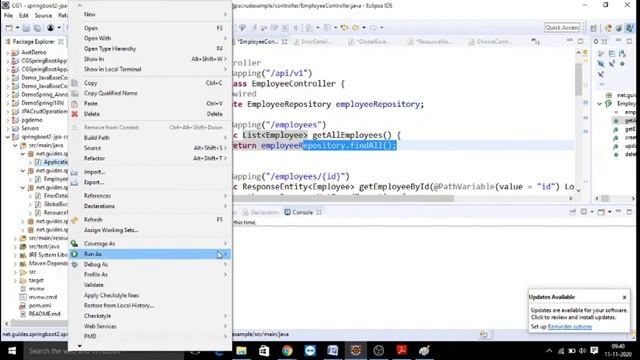Image resolution: width=640 pixels, height=360 pixels.
Task: Select Assign Working Sets...
Action: (x=150, y=230)
